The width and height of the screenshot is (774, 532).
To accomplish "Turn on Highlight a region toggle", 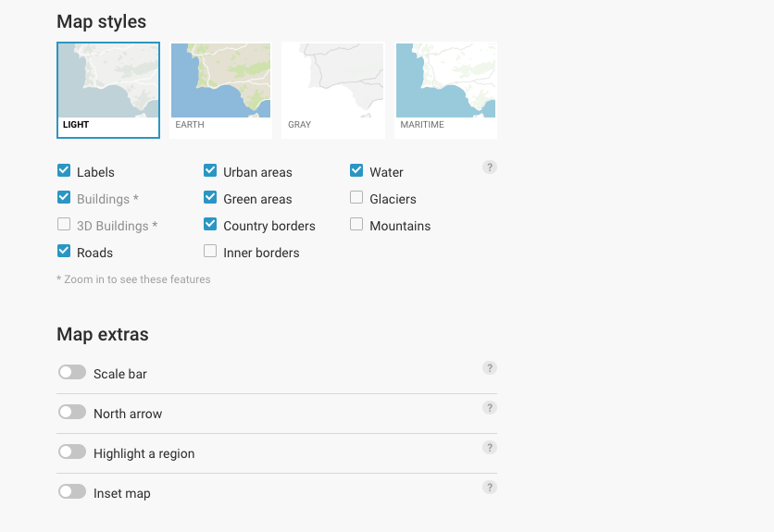I will point(72,452).
